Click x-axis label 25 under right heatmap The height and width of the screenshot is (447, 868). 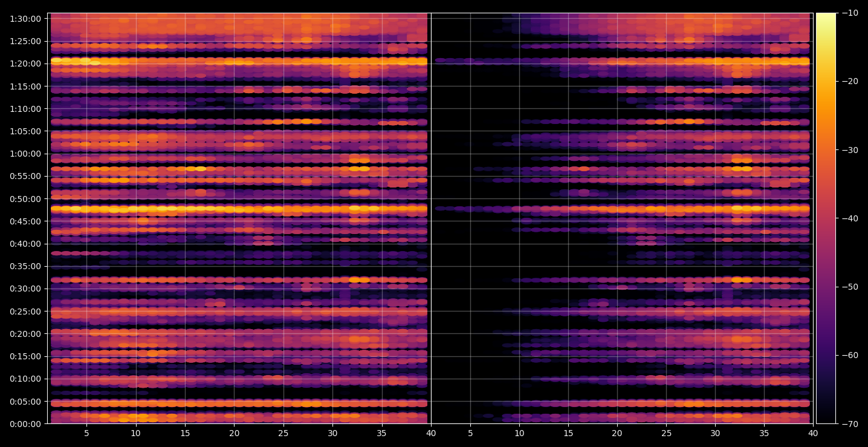[666, 433]
